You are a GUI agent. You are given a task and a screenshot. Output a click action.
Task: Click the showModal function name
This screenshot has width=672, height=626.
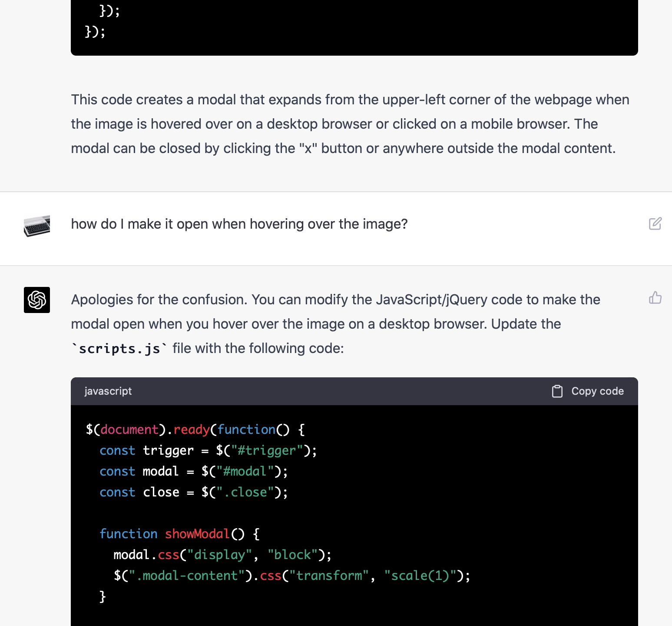(x=197, y=534)
